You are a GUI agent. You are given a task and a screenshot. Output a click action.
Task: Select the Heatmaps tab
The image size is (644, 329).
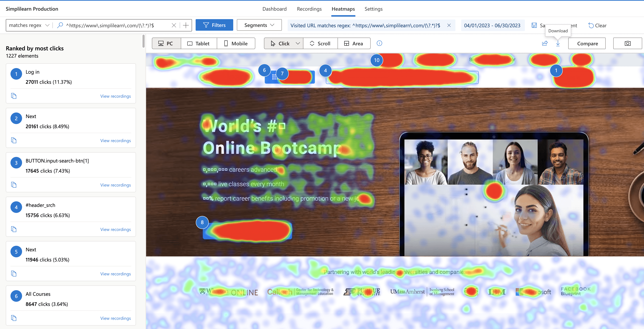click(x=343, y=9)
